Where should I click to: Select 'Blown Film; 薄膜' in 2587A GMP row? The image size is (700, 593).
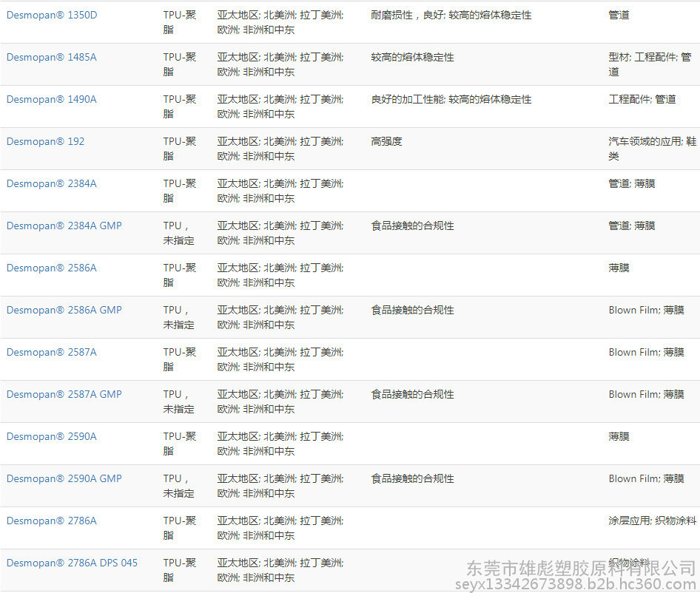pyautogui.click(x=647, y=394)
